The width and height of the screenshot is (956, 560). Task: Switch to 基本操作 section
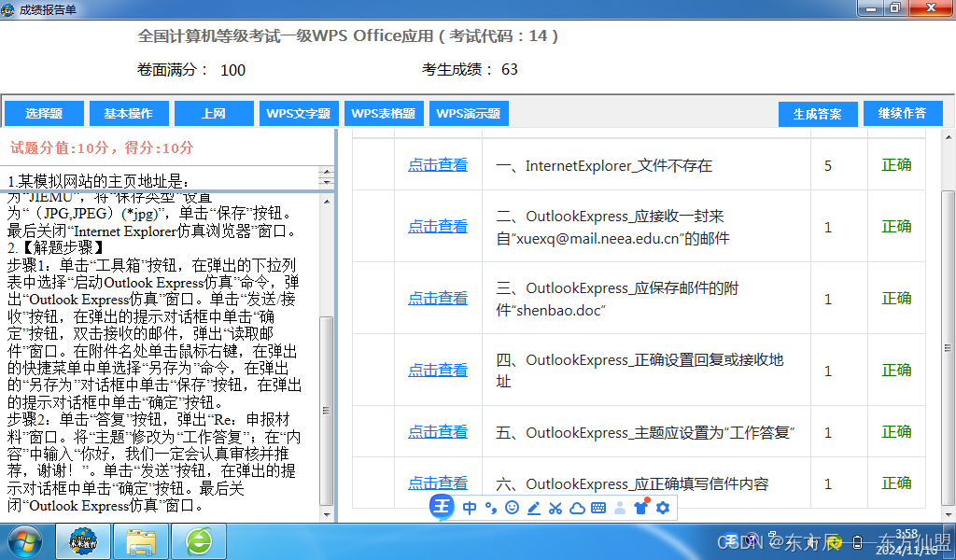coord(129,113)
